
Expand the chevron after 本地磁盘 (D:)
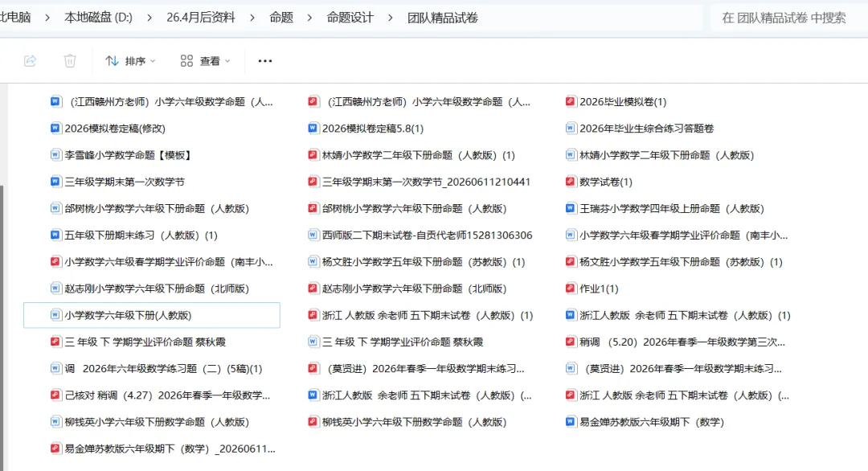pos(149,18)
